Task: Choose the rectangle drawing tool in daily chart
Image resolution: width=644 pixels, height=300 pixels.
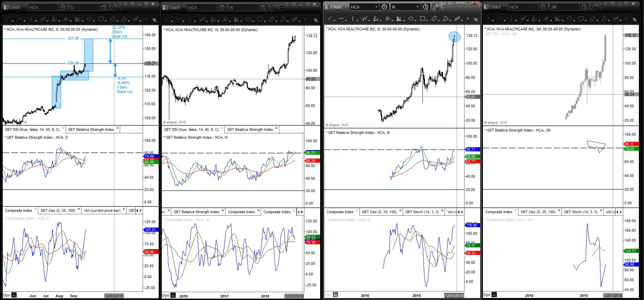Action: click(101, 19)
